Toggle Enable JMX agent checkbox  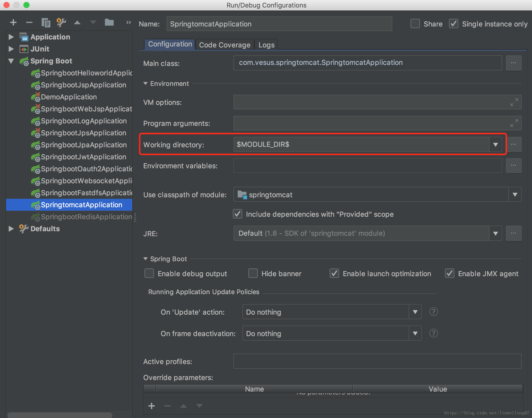click(449, 273)
